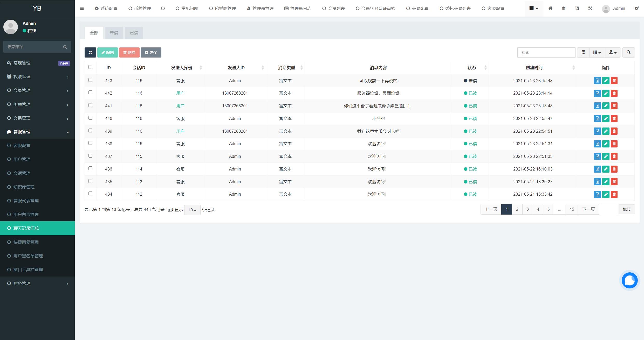Edit message 442 using green pencil icon
The image size is (644, 340).
[x=606, y=93]
